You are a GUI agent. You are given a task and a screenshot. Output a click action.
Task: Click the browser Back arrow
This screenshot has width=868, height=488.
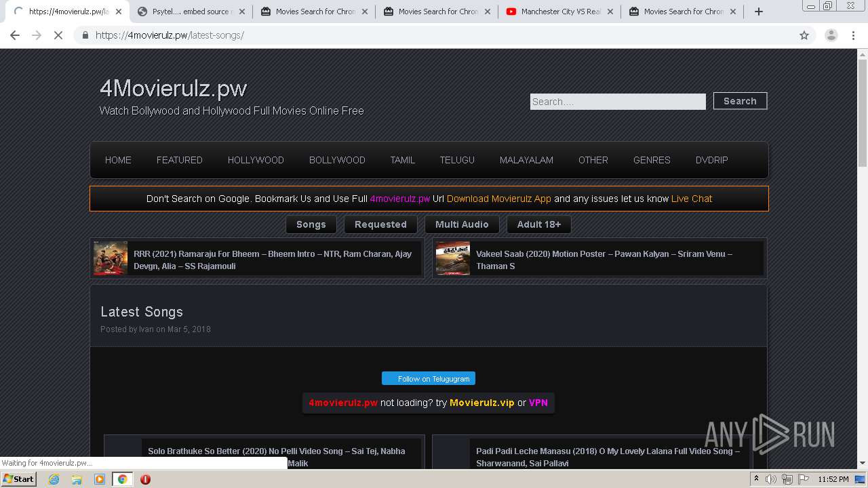(x=15, y=35)
